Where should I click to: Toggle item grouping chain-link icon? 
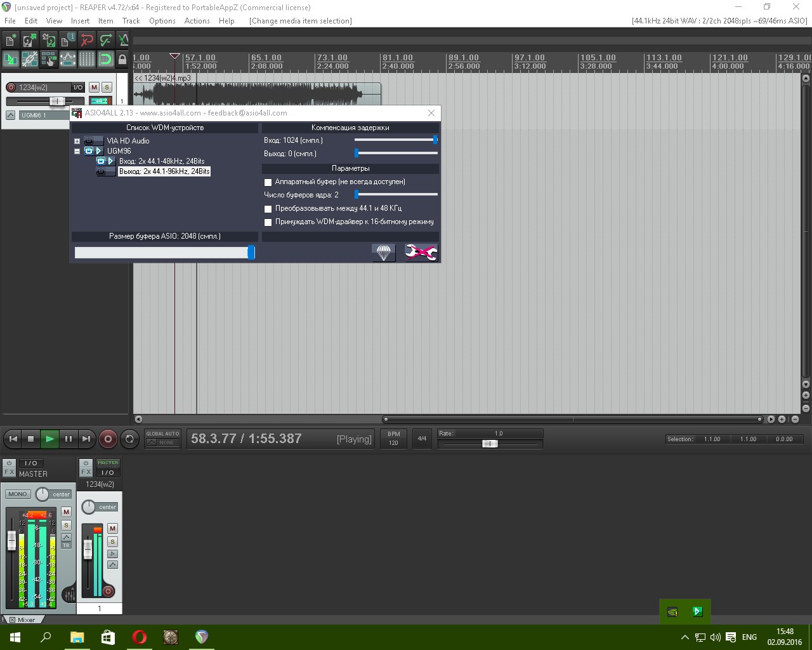point(30,59)
